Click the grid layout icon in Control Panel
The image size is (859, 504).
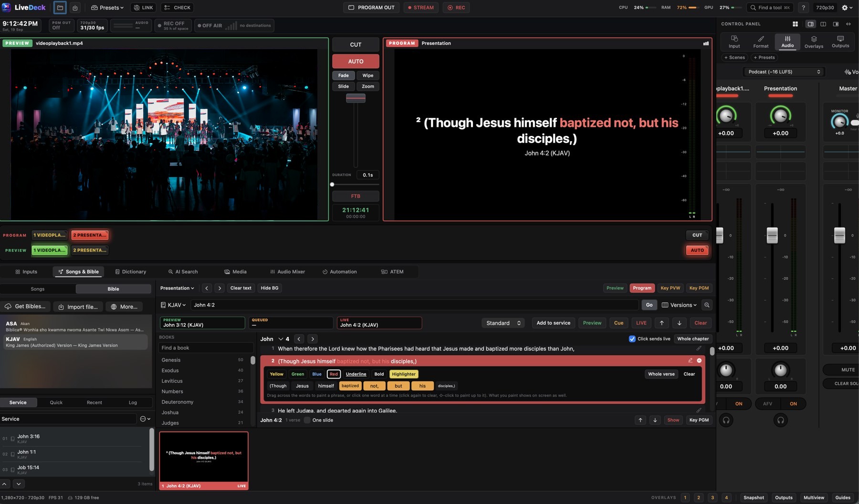795,24
